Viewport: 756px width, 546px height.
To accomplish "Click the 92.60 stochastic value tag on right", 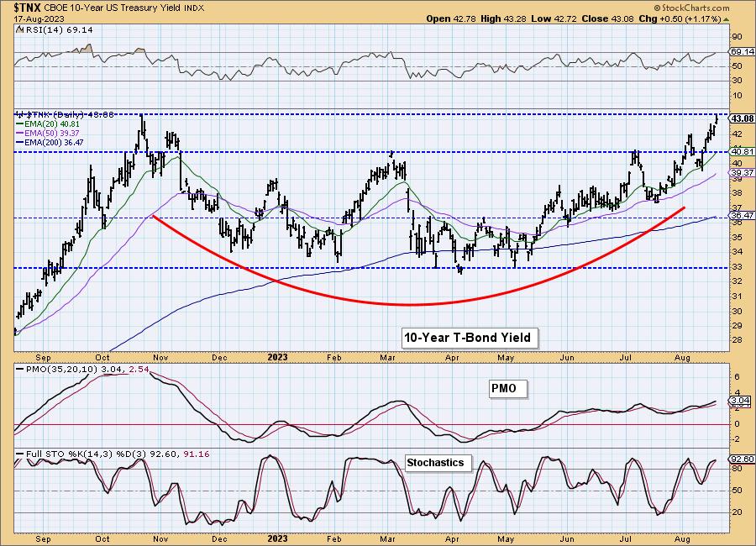I will (x=743, y=459).
